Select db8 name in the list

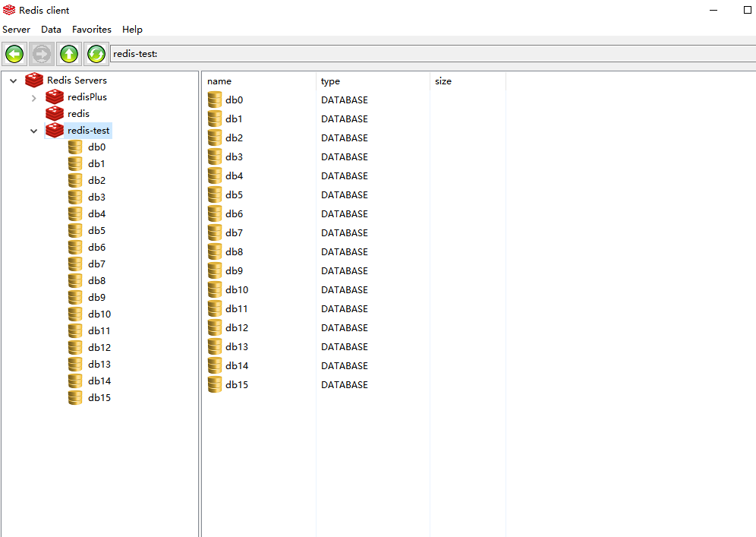pyautogui.click(x=235, y=252)
